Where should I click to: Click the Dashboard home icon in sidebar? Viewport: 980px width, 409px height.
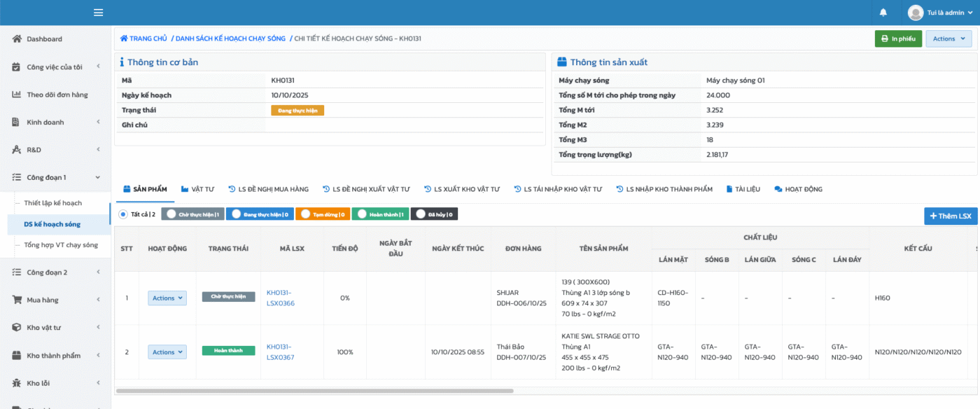(17, 39)
